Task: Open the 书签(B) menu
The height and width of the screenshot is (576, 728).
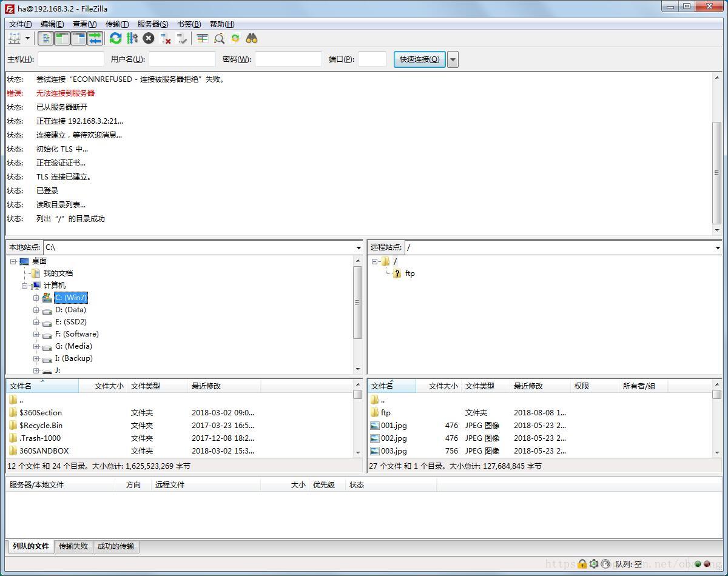Action: click(x=189, y=24)
